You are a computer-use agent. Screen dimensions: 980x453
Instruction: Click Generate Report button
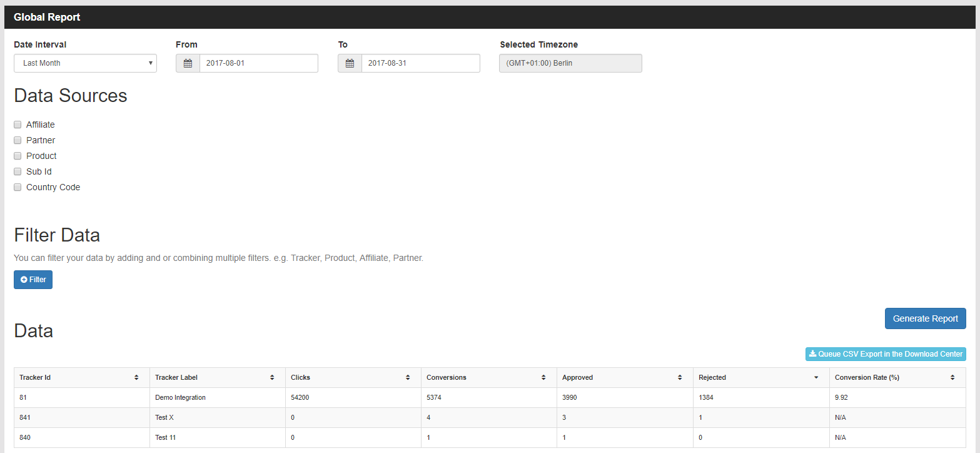(925, 318)
